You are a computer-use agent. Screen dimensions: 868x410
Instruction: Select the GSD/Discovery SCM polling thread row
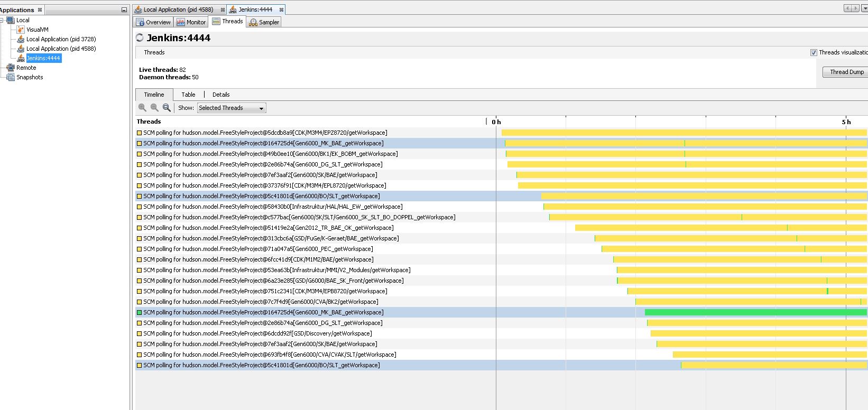tap(257, 333)
